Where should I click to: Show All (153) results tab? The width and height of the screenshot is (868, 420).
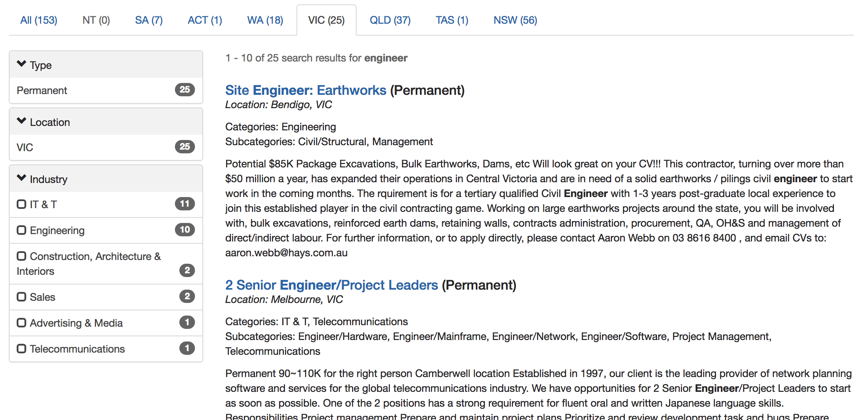point(39,20)
